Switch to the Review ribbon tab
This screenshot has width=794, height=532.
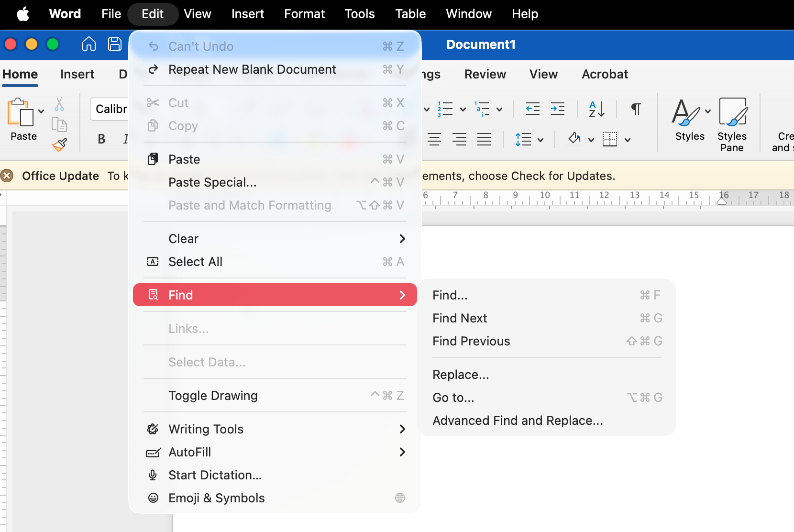pos(485,74)
